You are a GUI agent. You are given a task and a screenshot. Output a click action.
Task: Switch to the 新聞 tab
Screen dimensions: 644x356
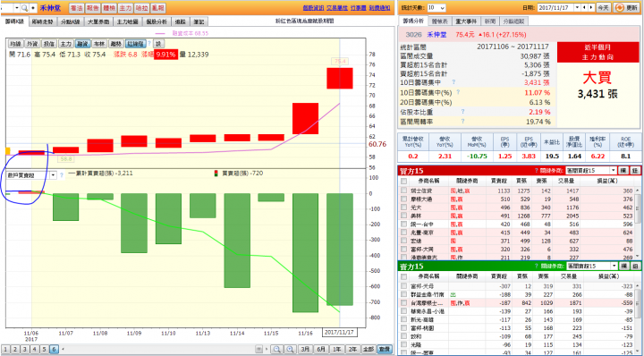click(490, 21)
